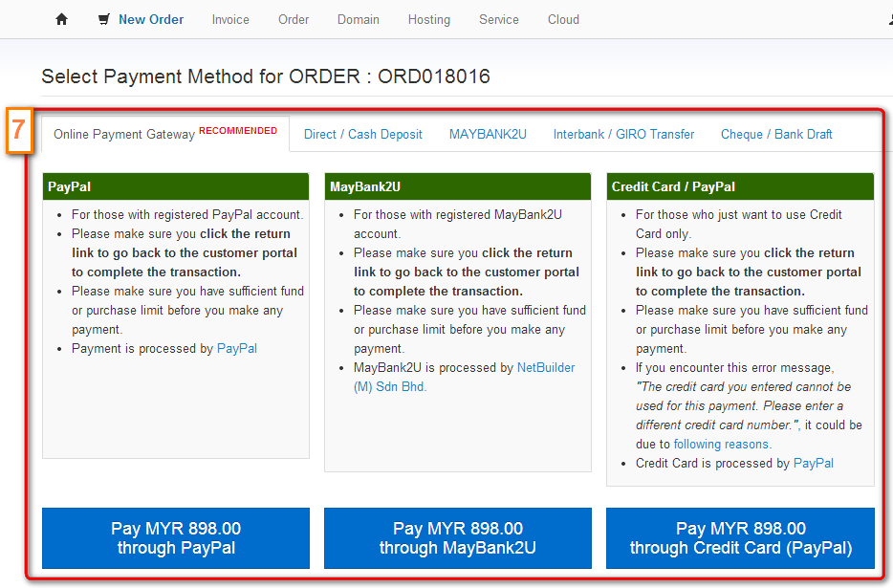The image size is (893, 588).
Task: Open the Cloud menu item
Action: tap(563, 19)
